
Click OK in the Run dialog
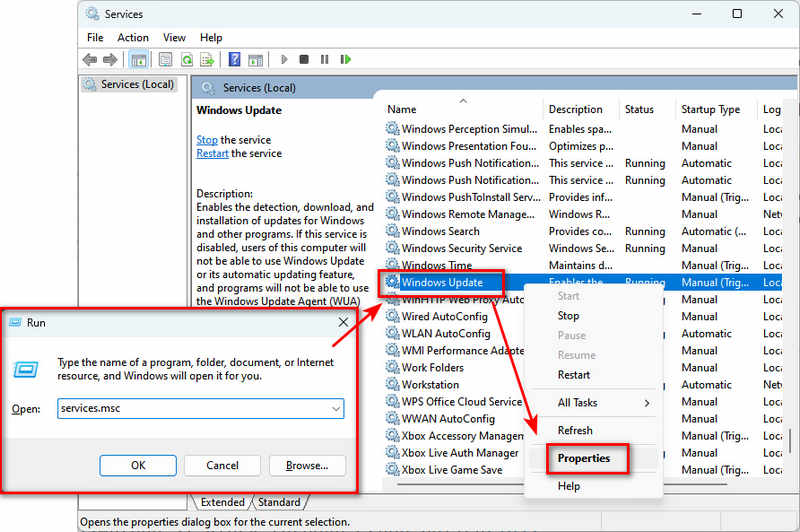tap(138, 465)
